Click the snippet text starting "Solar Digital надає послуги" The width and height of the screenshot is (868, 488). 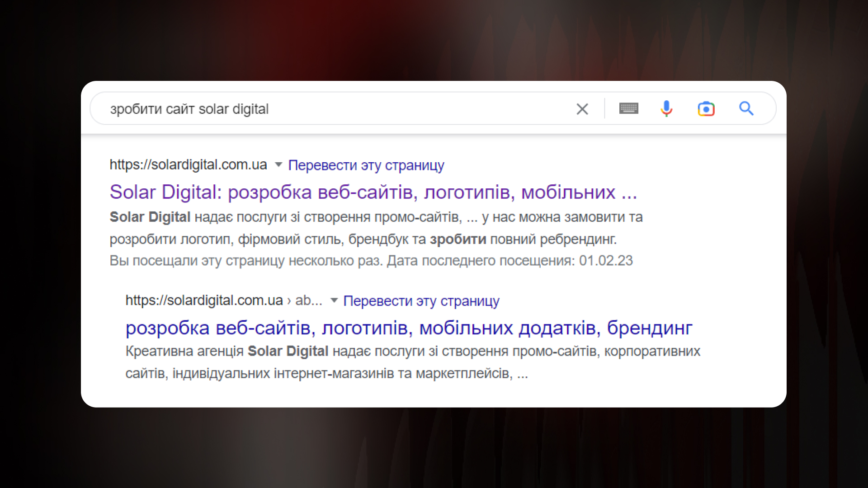point(376,228)
